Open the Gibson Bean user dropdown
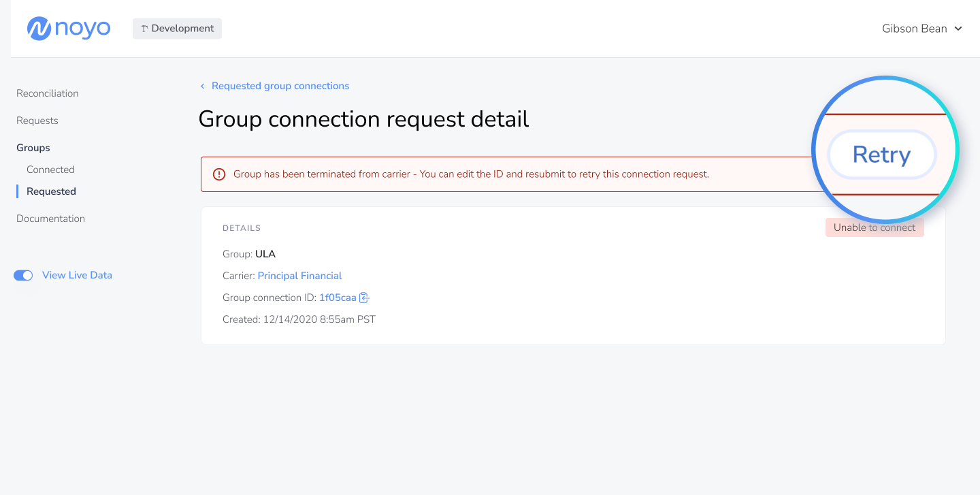The width and height of the screenshot is (980, 495). (922, 29)
